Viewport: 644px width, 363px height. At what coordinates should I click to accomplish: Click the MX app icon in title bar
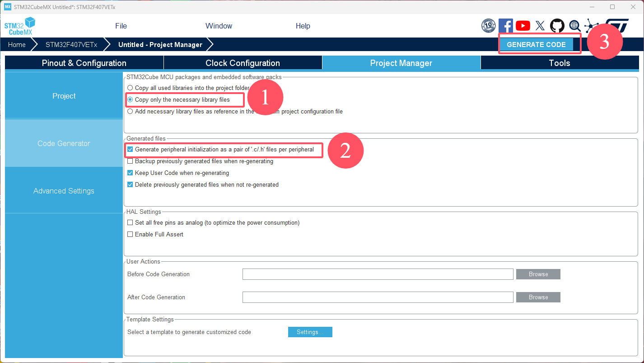pyautogui.click(x=8, y=7)
